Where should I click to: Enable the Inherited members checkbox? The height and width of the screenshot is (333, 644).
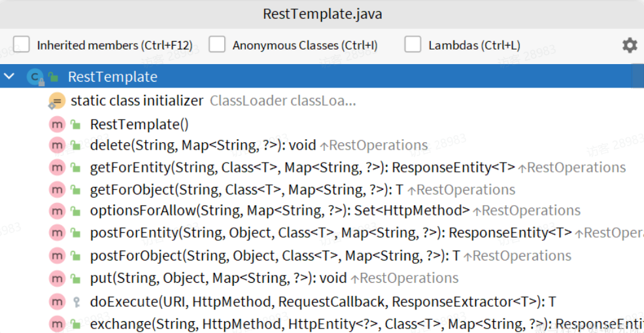(x=22, y=45)
